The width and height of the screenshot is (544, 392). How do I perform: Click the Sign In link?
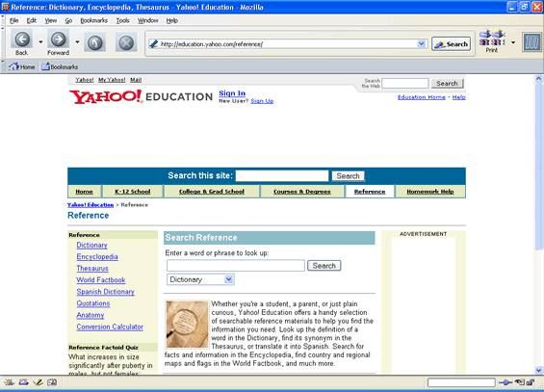click(x=232, y=93)
